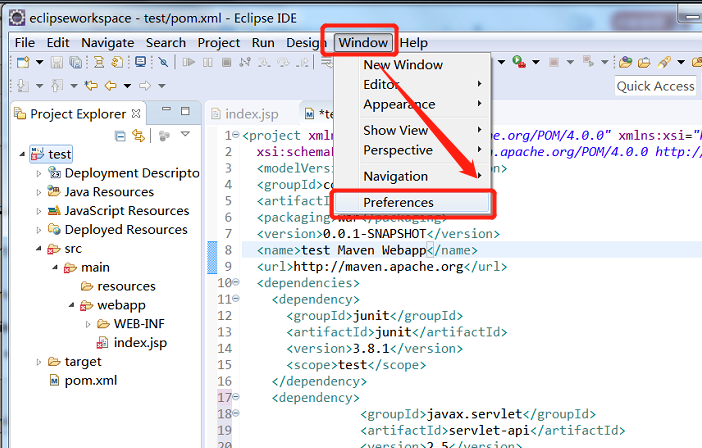Viewport: 702px width, 448px height.
Task: Select Preferences in Window menu
Action: pyautogui.click(x=412, y=202)
